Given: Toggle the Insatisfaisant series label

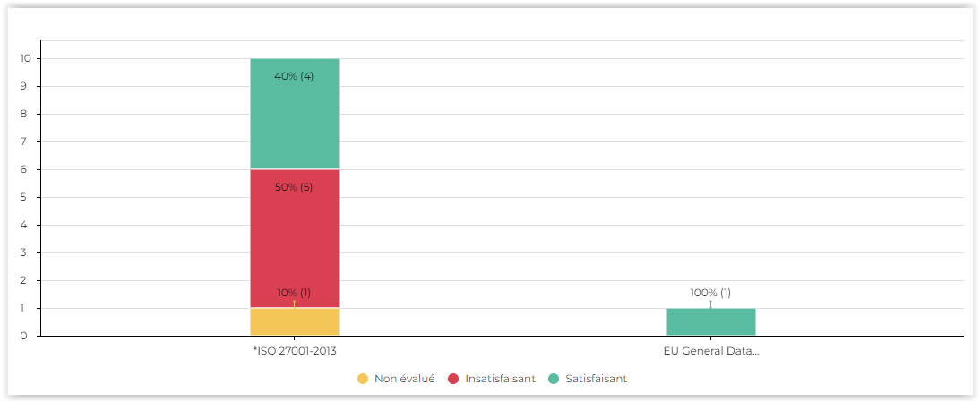Looking at the screenshot, I should pos(500,379).
